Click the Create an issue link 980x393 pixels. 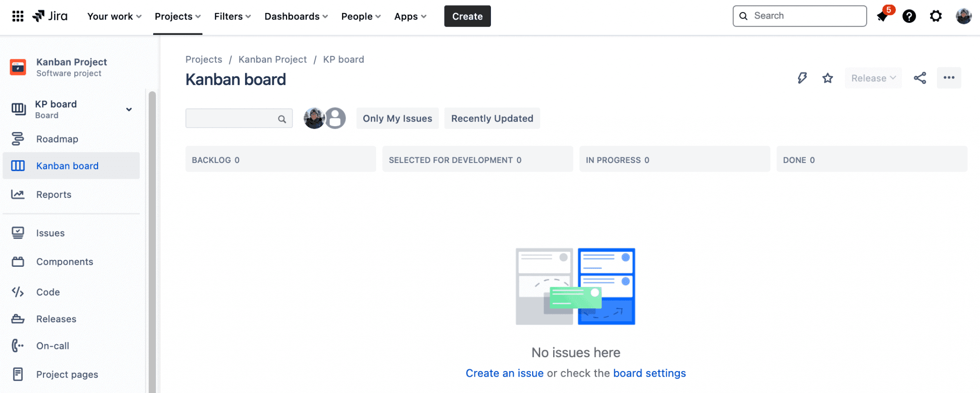(x=504, y=373)
